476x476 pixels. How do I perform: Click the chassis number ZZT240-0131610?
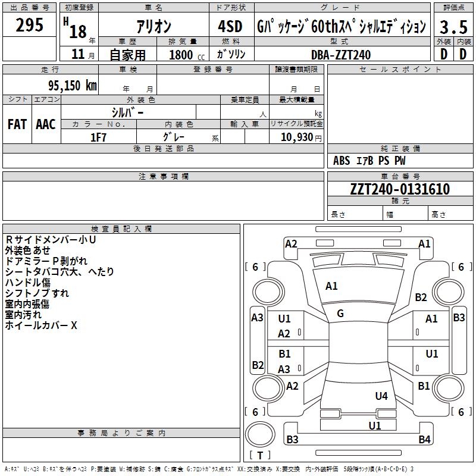coord(400,189)
